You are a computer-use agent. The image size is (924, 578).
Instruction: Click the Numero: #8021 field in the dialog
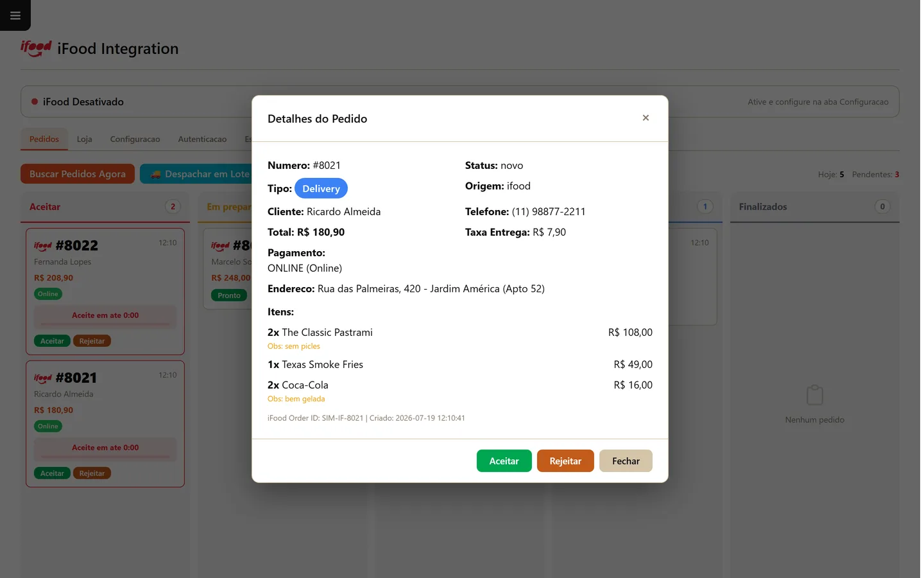pos(304,166)
